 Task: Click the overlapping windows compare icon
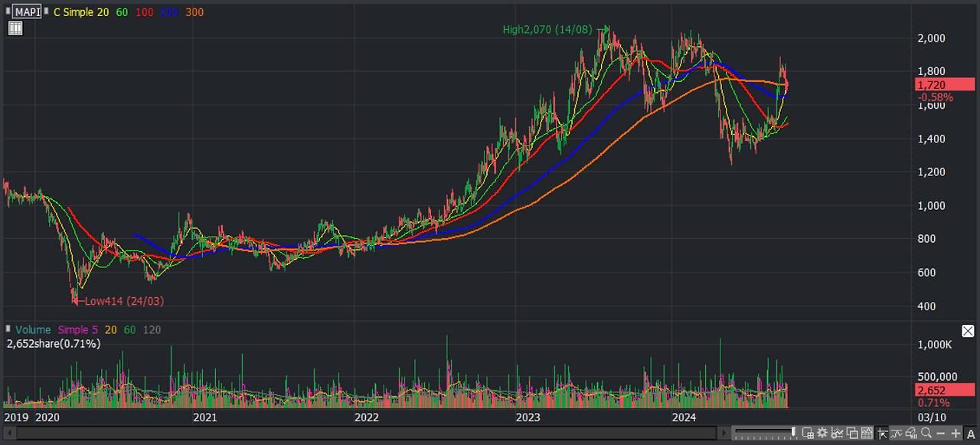tap(852, 433)
